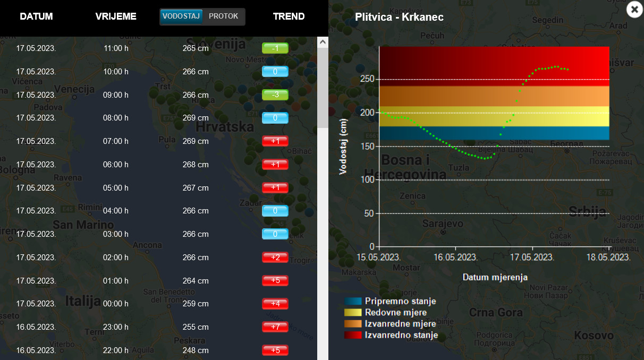Click the TREND column header
The height and width of the screenshot is (360, 644).
point(289,16)
